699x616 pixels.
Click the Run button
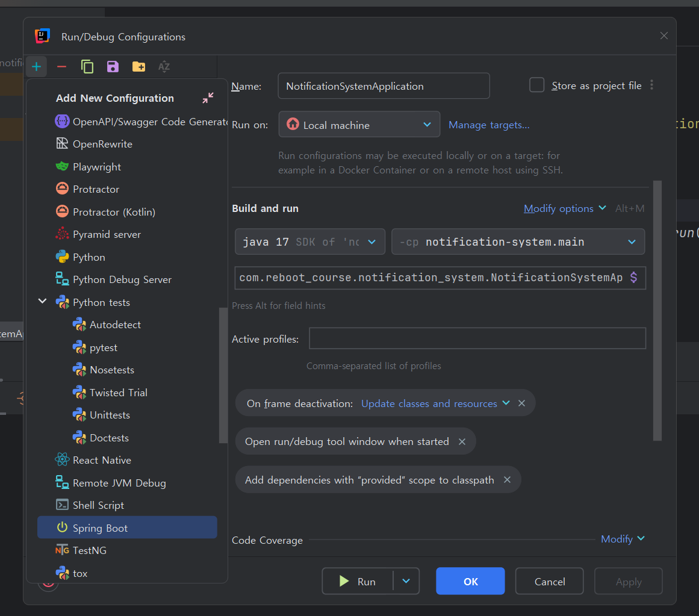(x=358, y=581)
